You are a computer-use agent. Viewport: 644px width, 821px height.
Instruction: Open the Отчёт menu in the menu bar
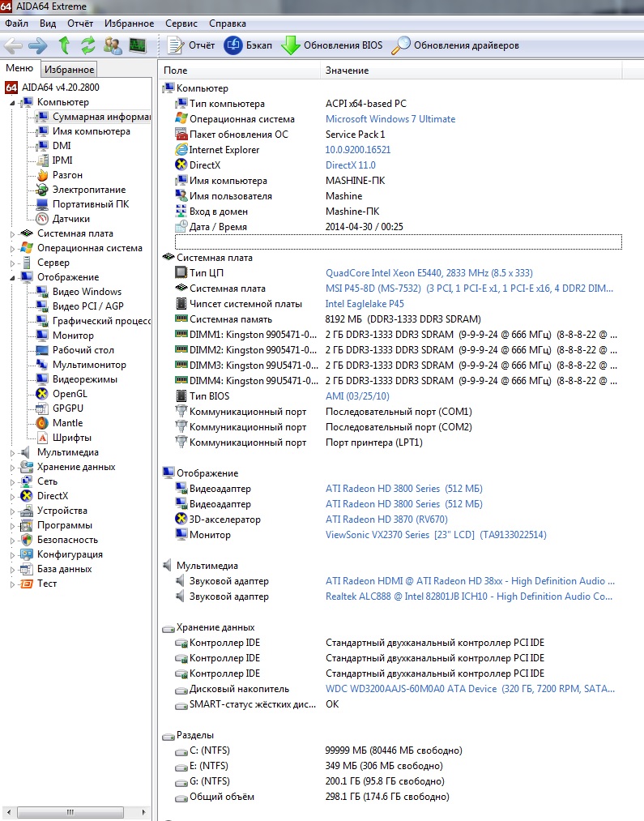click(80, 24)
